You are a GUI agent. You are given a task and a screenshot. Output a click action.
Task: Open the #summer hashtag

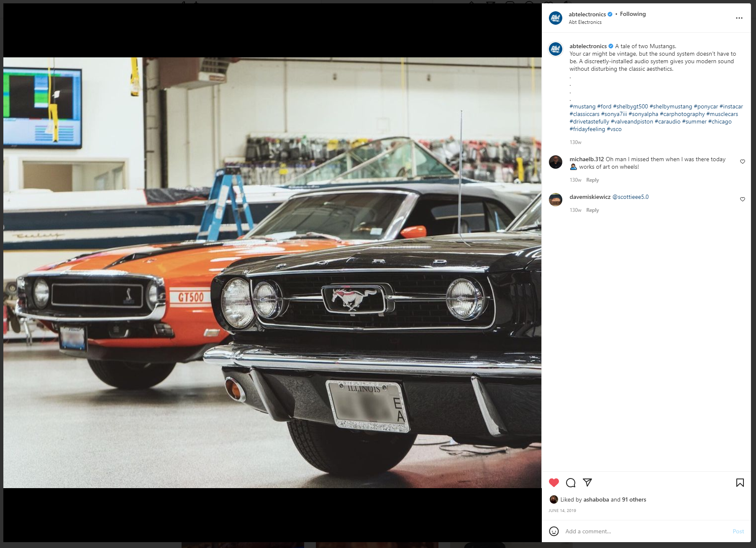point(694,121)
